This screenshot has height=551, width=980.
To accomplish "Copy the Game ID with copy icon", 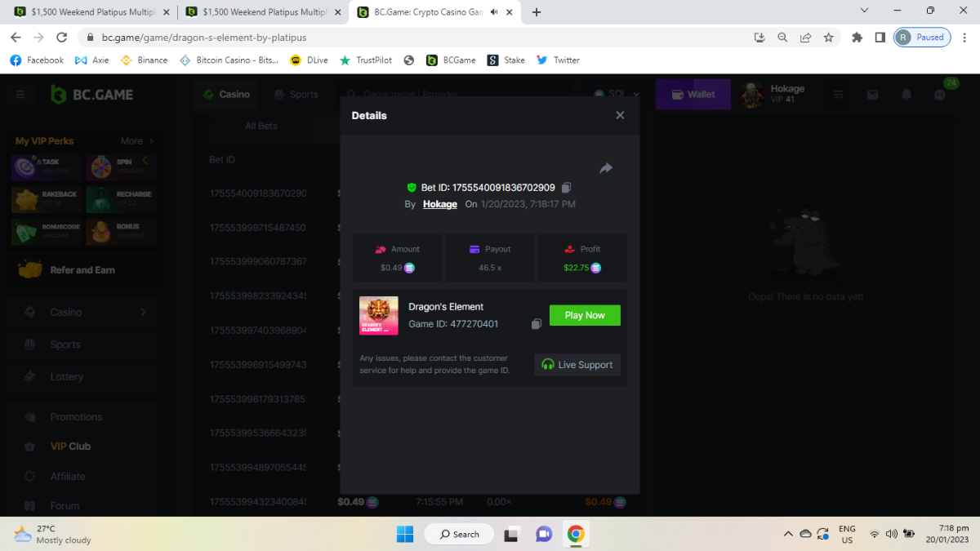I will click(x=537, y=324).
